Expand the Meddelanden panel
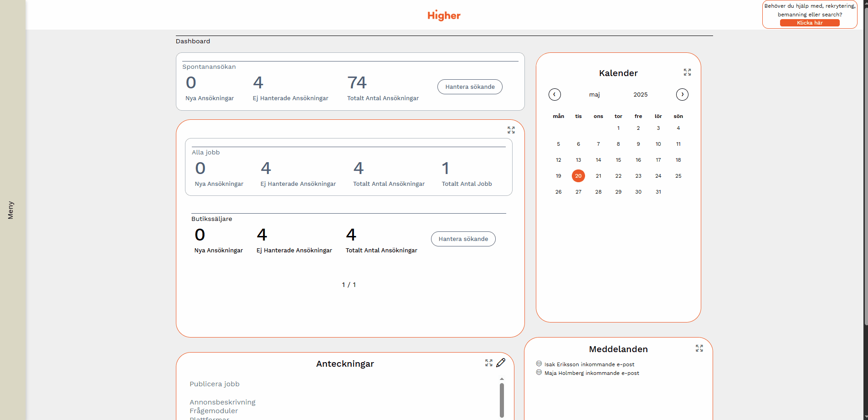868x420 pixels. [699, 348]
